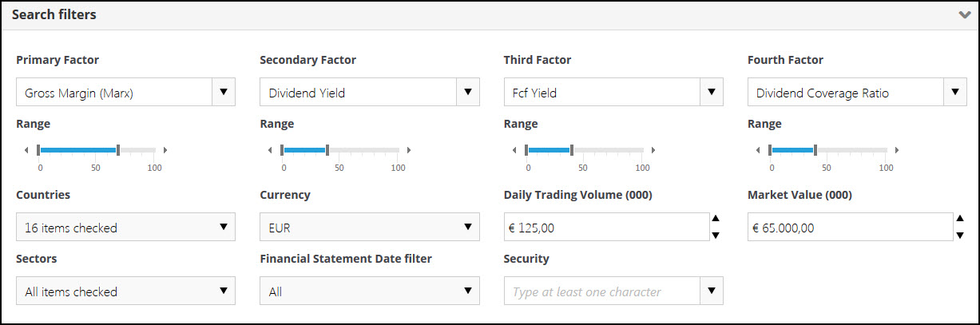Click right arrow of Third Factor range

click(653, 150)
